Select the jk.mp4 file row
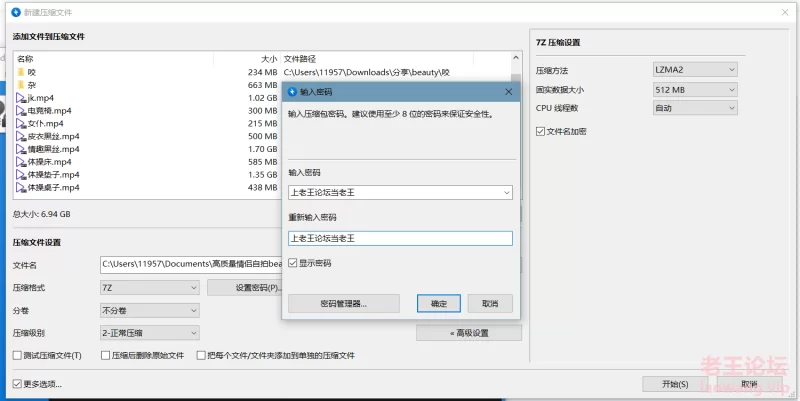 tap(148, 98)
